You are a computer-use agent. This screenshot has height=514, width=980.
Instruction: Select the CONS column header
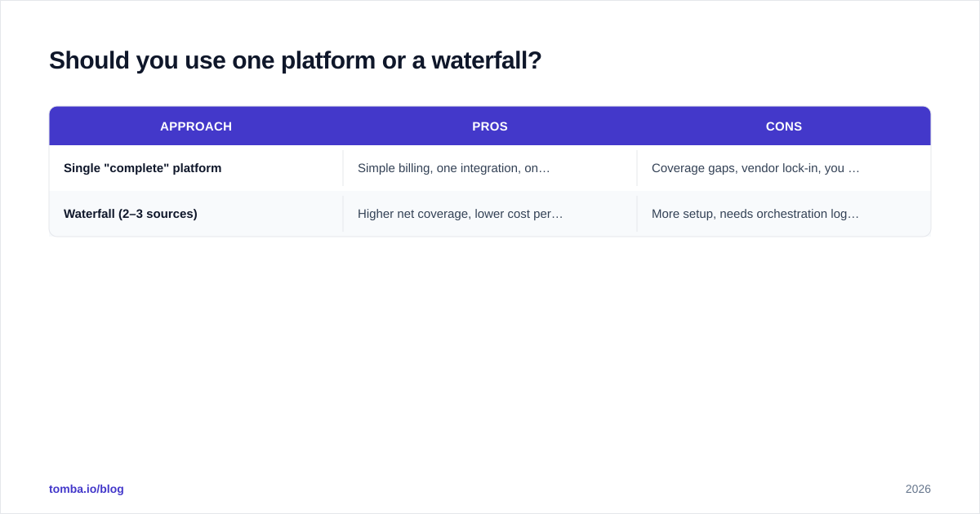click(784, 126)
